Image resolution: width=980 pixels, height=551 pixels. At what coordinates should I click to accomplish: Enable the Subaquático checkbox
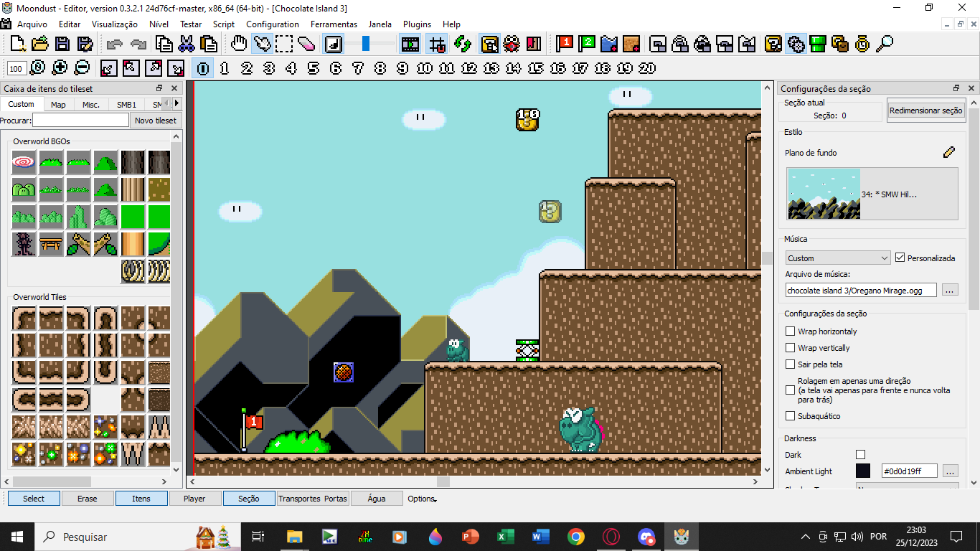pyautogui.click(x=791, y=416)
